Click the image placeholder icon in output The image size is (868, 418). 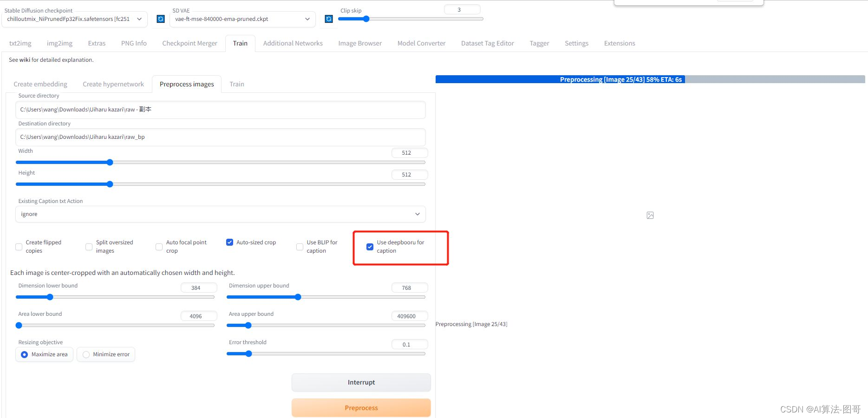[650, 215]
